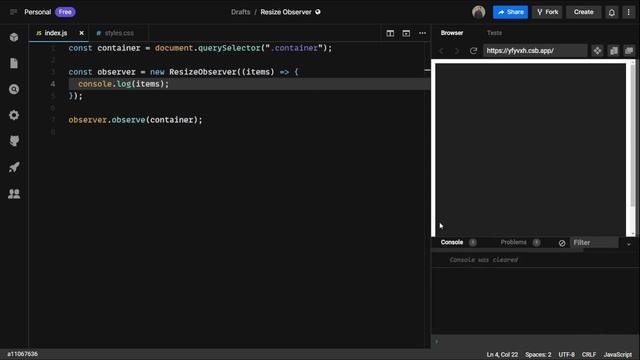Open the Configuration gear icon
Screen dimensions: 640x360
pos(14,115)
